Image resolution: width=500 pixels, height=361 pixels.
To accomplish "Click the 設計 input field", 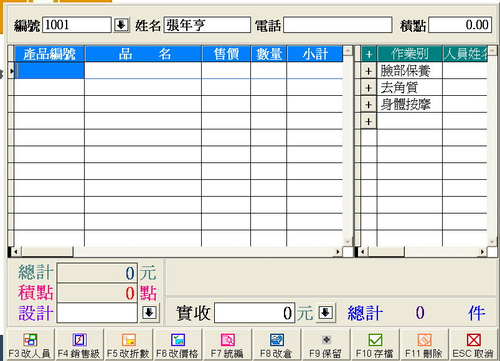I will tap(97, 313).
